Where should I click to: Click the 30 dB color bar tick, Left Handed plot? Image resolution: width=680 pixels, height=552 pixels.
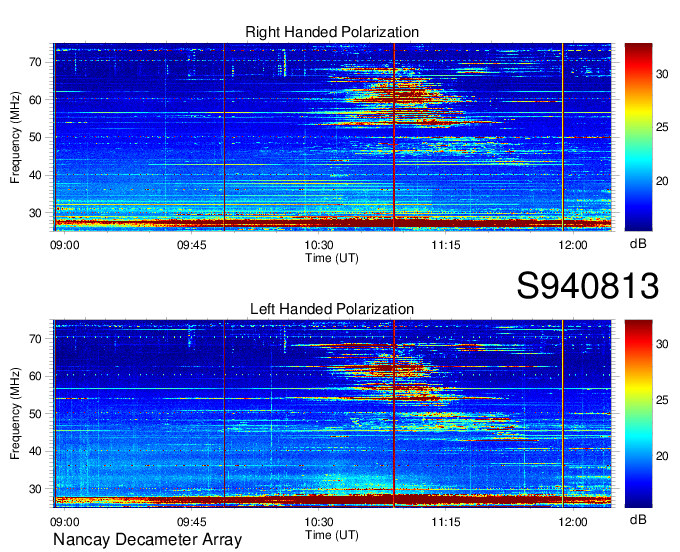[662, 344]
